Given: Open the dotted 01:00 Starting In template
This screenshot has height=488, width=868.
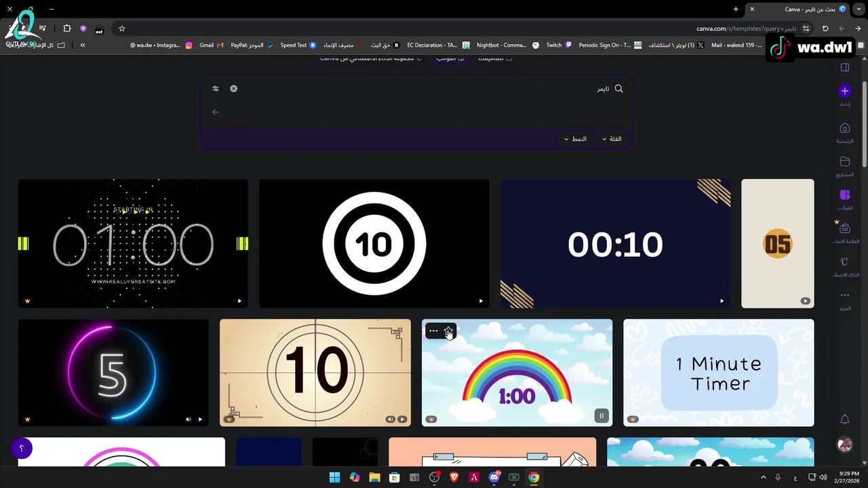Looking at the screenshot, I should pos(133,243).
